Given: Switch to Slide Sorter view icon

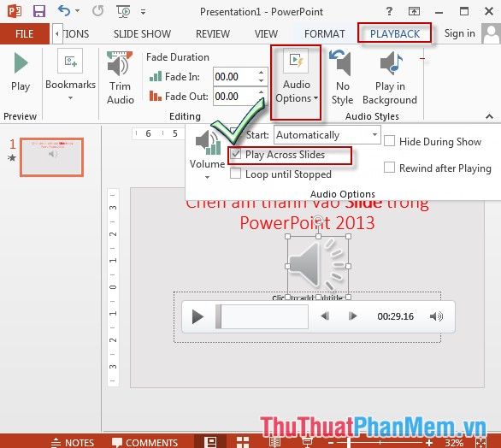Looking at the screenshot, I should (x=243, y=442).
